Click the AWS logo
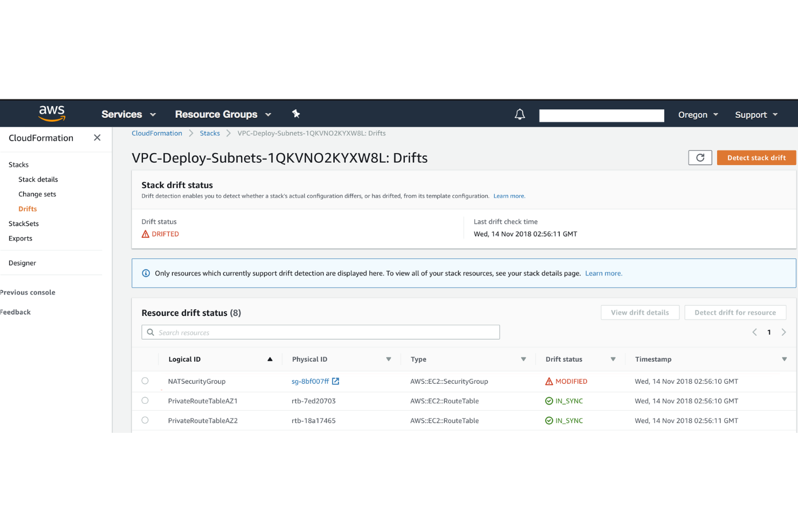Viewport: 798px width, 532px height. (52, 113)
